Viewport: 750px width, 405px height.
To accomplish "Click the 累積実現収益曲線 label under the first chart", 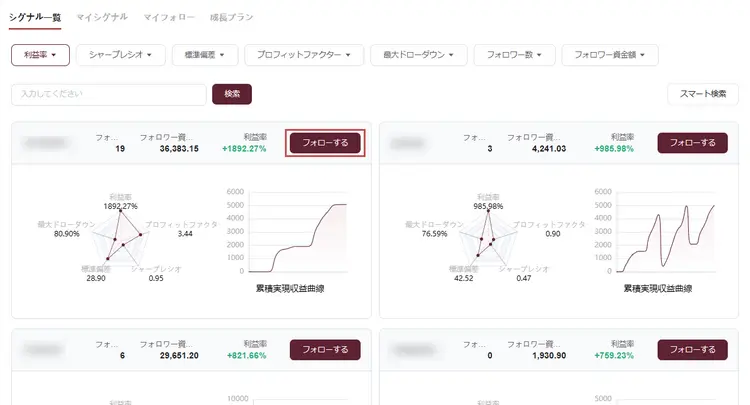I will (290, 288).
